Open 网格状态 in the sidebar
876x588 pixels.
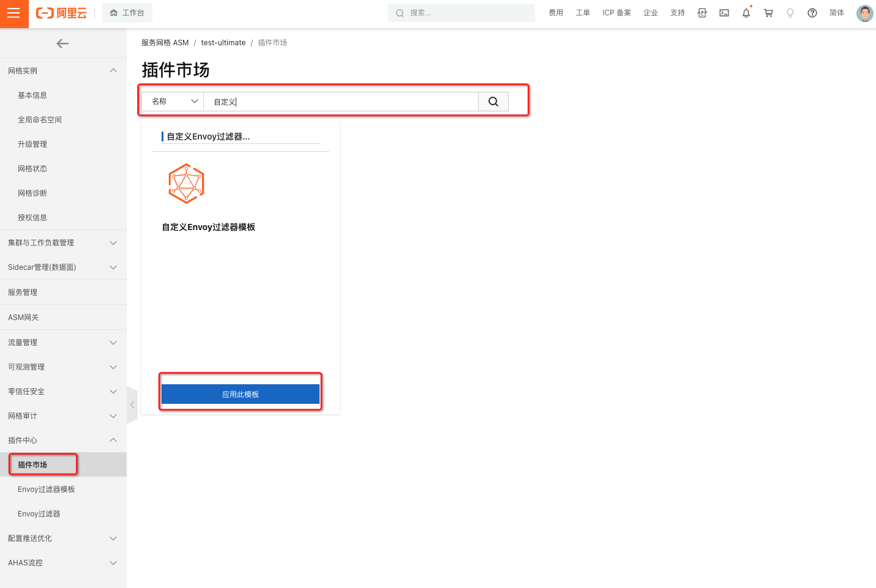click(x=63, y=169)
